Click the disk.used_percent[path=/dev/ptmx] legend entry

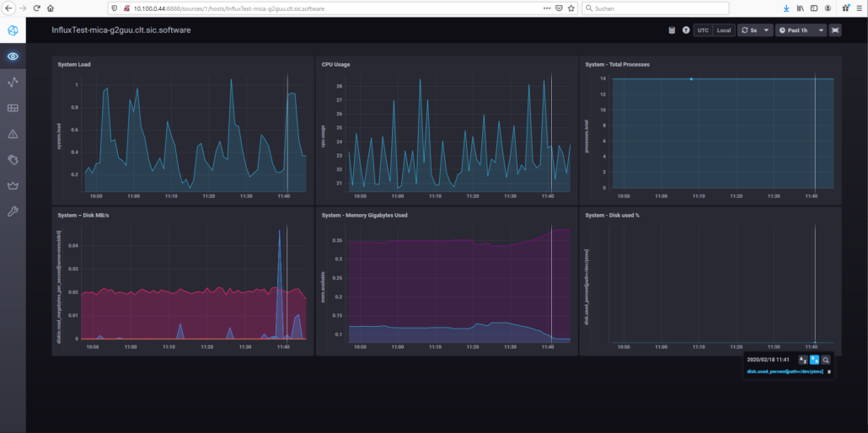pyautogui.click(x=785, y=372)
